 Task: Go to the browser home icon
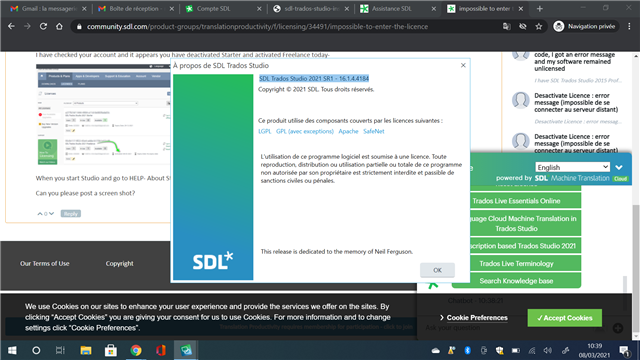pos(59,27)
